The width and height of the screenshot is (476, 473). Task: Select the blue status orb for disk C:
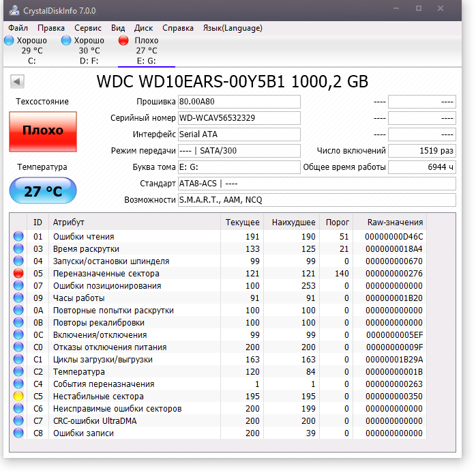click(9, 40)
